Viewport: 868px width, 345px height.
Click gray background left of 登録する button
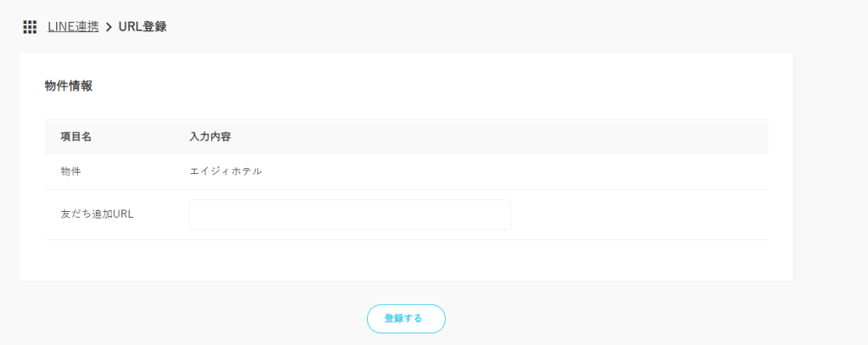tap(212, 318)
